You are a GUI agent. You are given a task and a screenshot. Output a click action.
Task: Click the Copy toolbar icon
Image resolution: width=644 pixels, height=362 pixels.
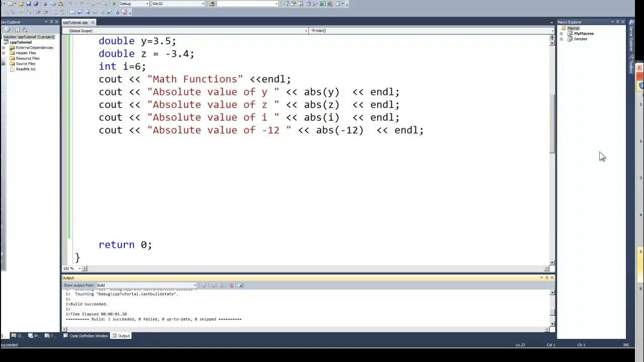tap(52, 4)
